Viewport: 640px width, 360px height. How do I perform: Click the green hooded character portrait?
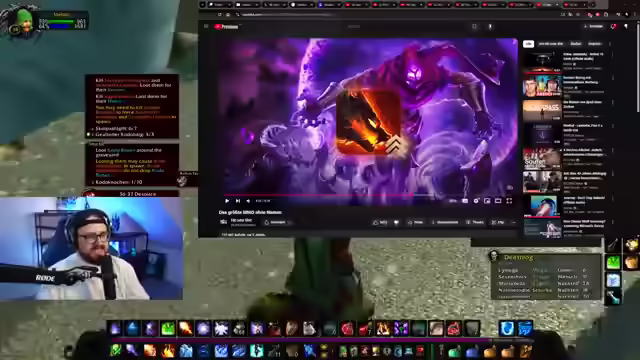point(24,22)
